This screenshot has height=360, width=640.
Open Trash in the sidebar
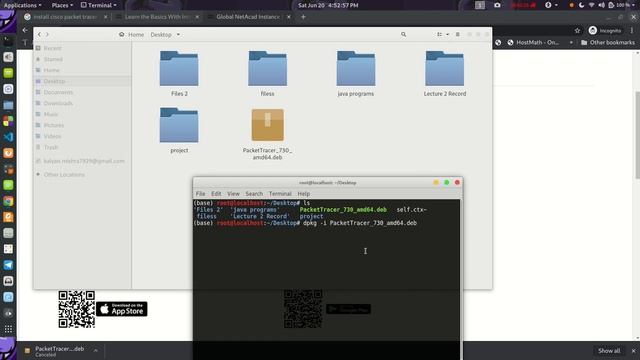tap(51, 147)
